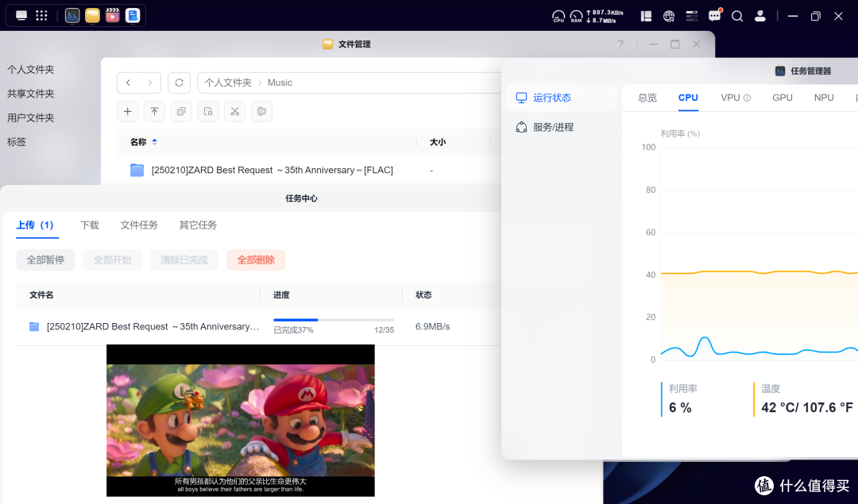Sort the file list by 名称 column
Viewport: 858px width, 504px height.
click(x=143, y=142)
